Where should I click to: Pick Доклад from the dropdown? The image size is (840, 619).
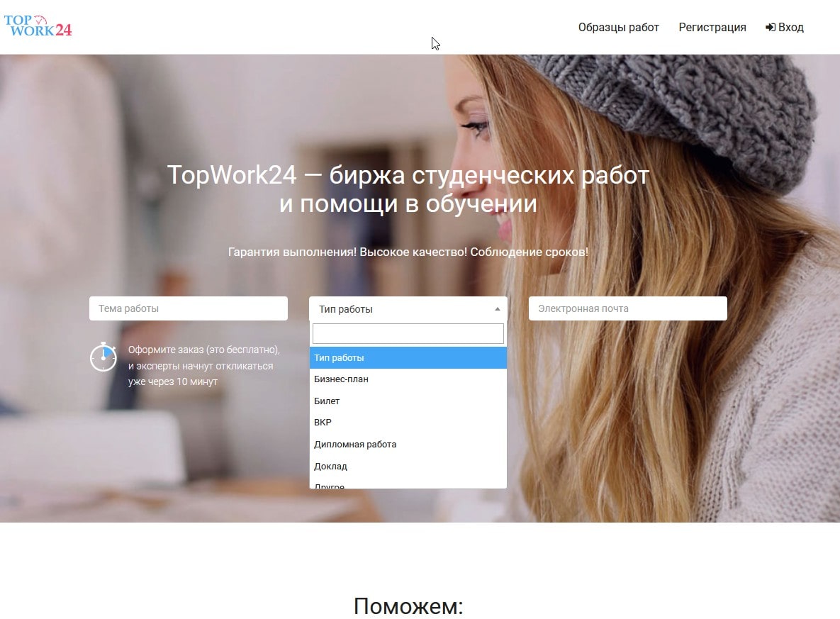click(408, 467)
